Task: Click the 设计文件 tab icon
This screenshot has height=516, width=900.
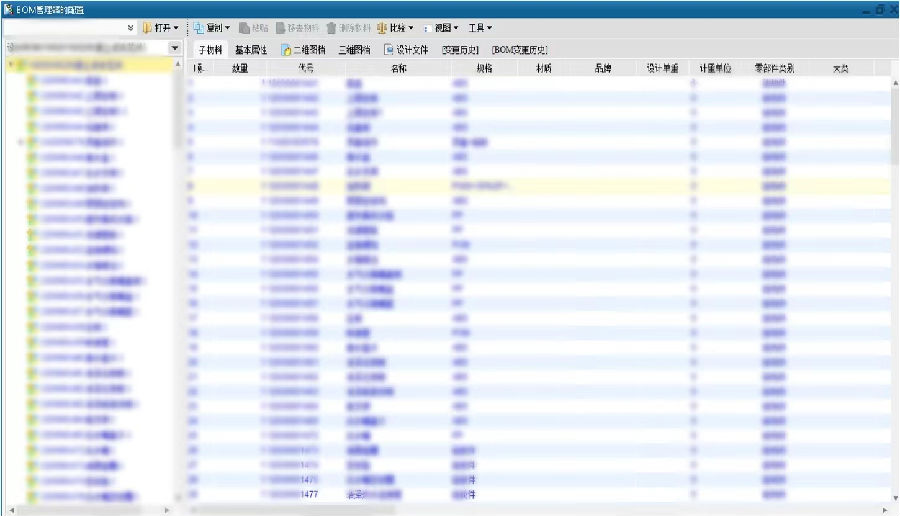Action: point(389,50)
